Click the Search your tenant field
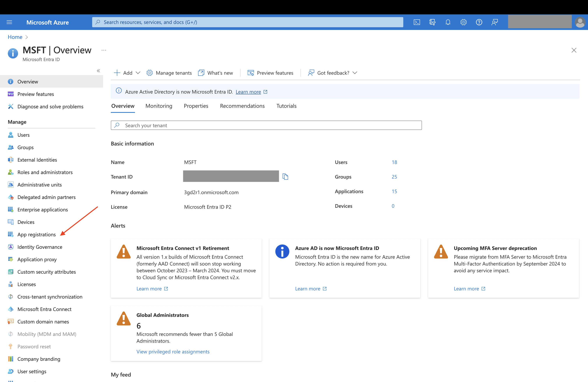 click(x=266, y=125)
